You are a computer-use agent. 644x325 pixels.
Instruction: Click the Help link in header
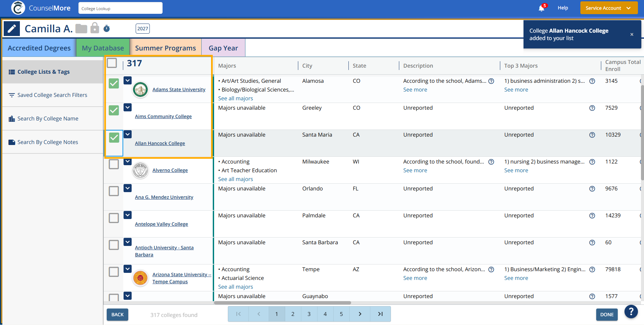coord(563,8)
